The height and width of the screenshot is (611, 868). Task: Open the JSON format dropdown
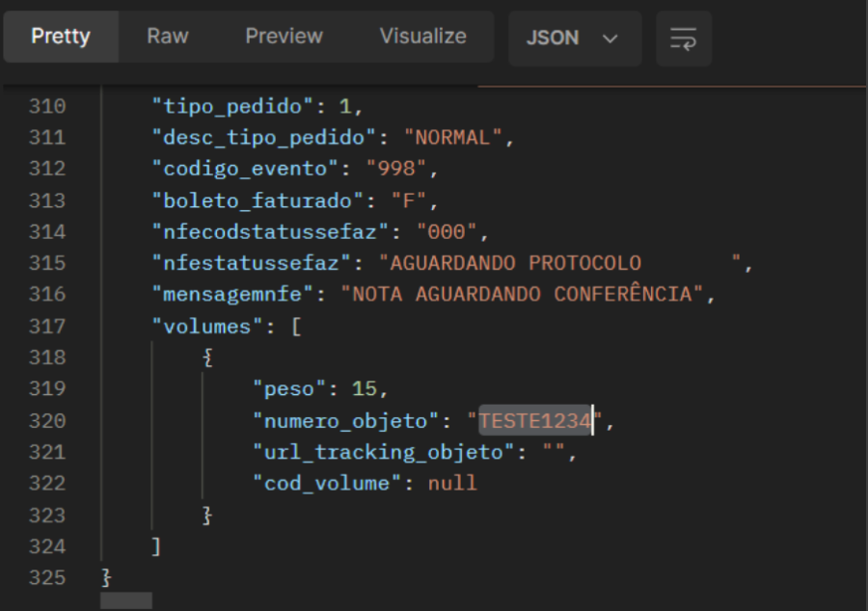point(573,39)
